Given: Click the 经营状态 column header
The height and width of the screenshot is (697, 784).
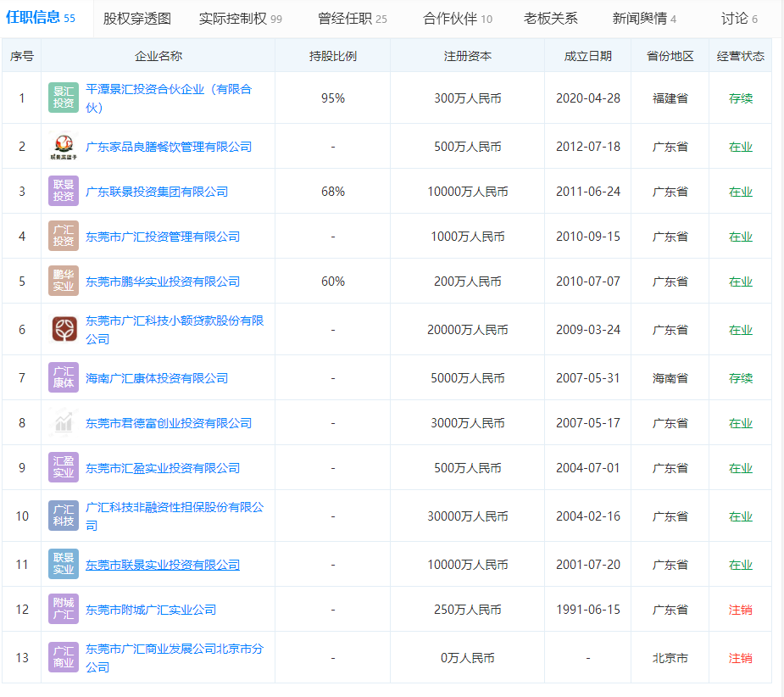Looking at the screenshot, I should point(741,56).
